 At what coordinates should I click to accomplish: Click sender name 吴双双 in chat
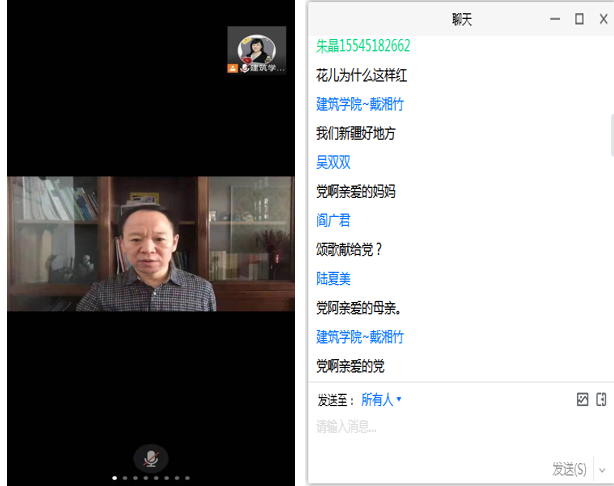pyautogui.click(x=333, y=162)
